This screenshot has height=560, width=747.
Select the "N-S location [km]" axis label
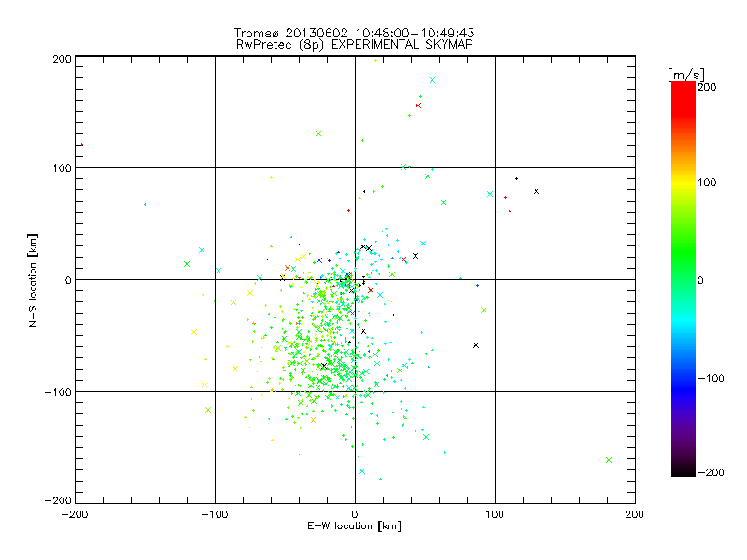click(x=33, y=280)
